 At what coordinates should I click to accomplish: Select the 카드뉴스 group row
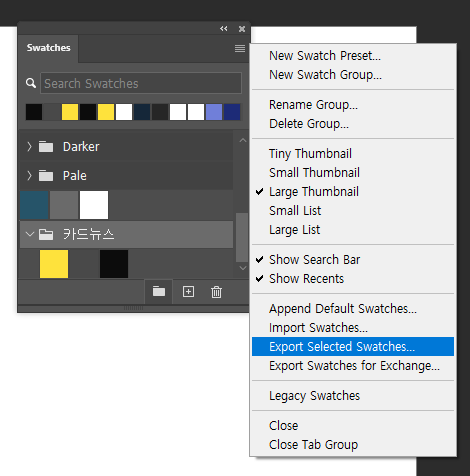click(126, 234)
